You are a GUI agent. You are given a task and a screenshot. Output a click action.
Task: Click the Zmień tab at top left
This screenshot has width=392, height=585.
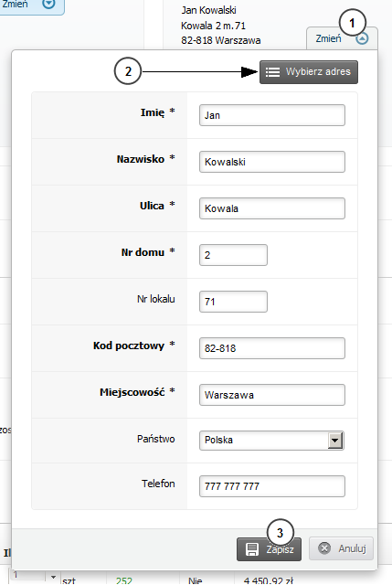click(30, 5)
